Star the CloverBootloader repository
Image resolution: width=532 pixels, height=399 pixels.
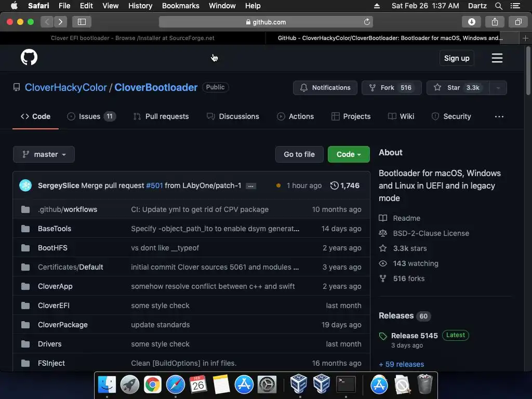coord(458,88)
